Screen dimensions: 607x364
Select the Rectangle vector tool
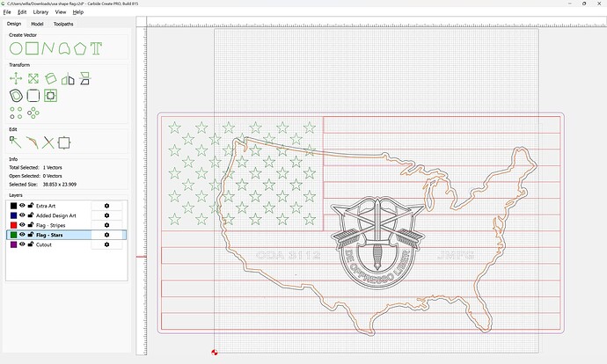(x=33, y=48)
